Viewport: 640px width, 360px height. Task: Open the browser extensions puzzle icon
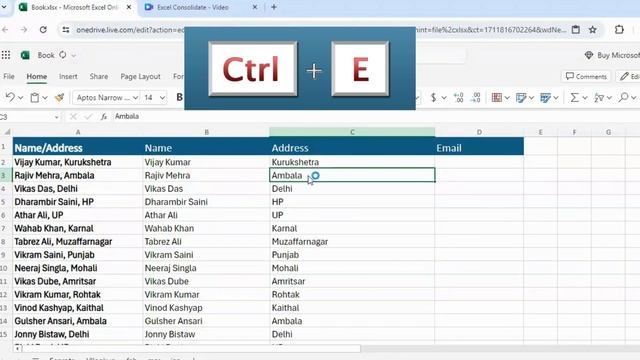(x=619, y=29)
